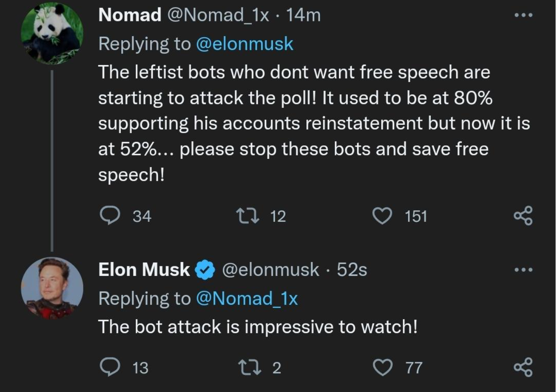Click the blue verified badge next to Elon Musk
556x392 pixels.
pyautogui.click(x=204, y=270)
